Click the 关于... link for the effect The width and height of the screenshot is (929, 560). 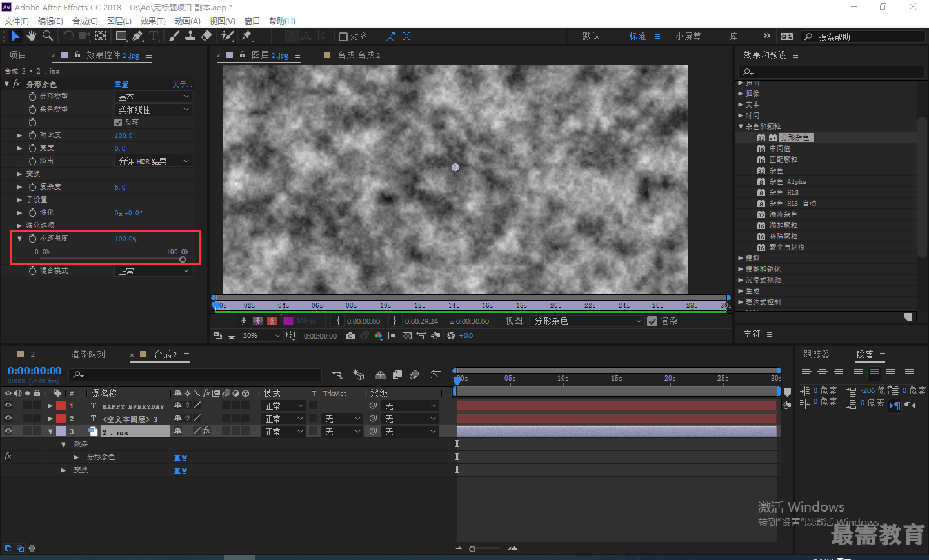point(184,85)
